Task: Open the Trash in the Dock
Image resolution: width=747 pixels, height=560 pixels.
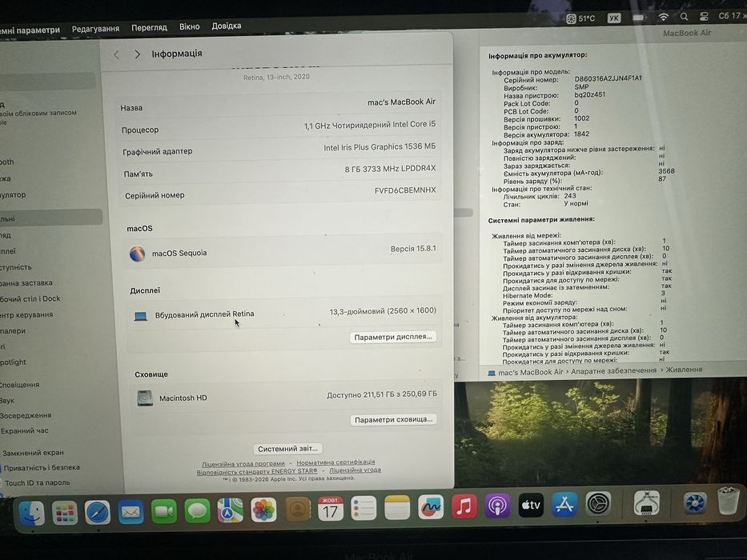Action: pyautogui.click(x=728, y=501)
